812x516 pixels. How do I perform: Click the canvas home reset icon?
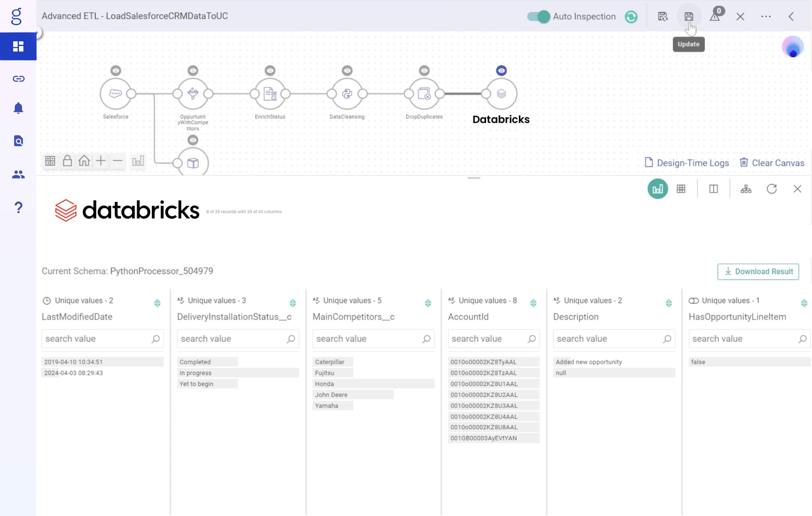(x=84, y=161)
